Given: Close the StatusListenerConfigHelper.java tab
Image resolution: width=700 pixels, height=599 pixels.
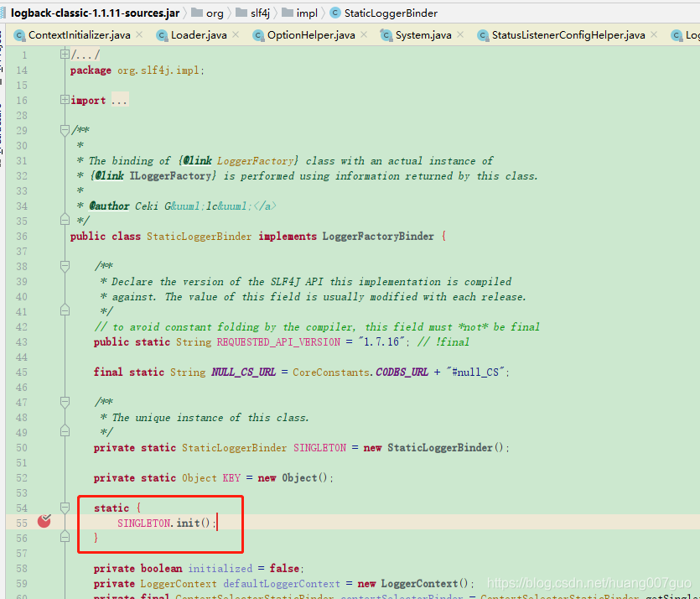Looking at the screenshot, I should 654,35.
